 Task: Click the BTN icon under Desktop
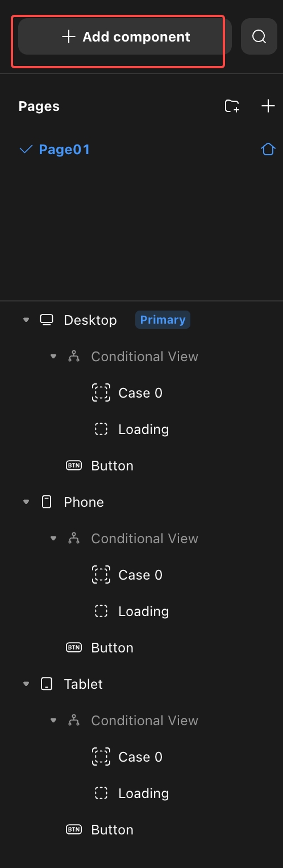(74, 465)
